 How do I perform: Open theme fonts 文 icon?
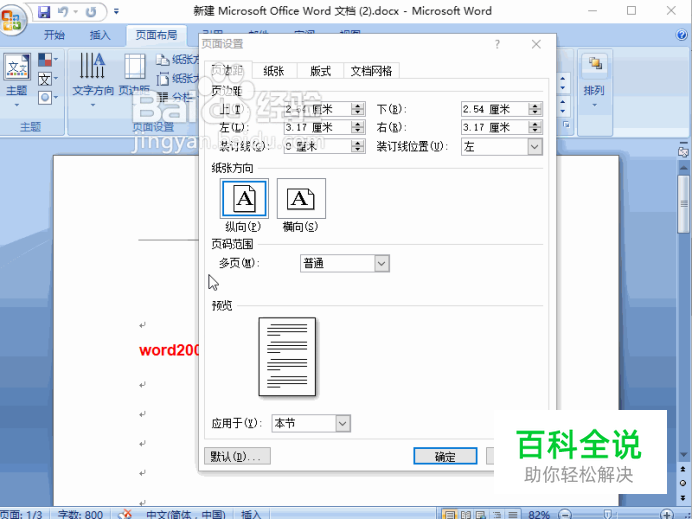45,79
